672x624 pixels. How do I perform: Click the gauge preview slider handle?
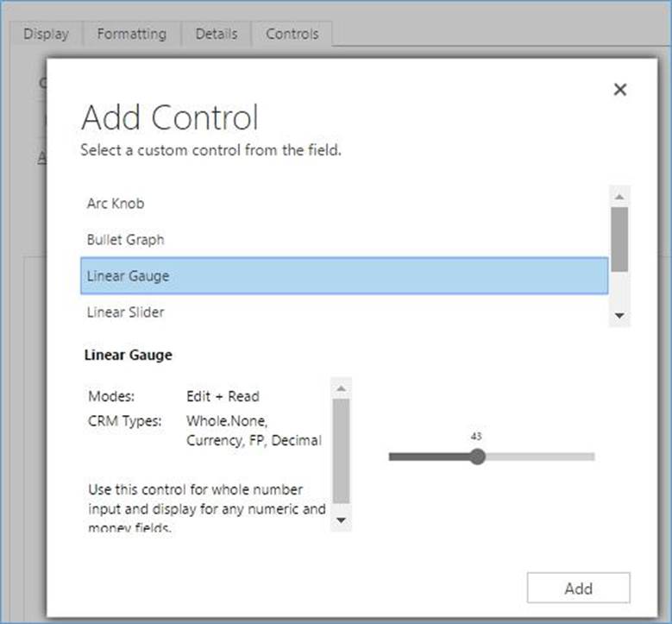pos(477,457)
